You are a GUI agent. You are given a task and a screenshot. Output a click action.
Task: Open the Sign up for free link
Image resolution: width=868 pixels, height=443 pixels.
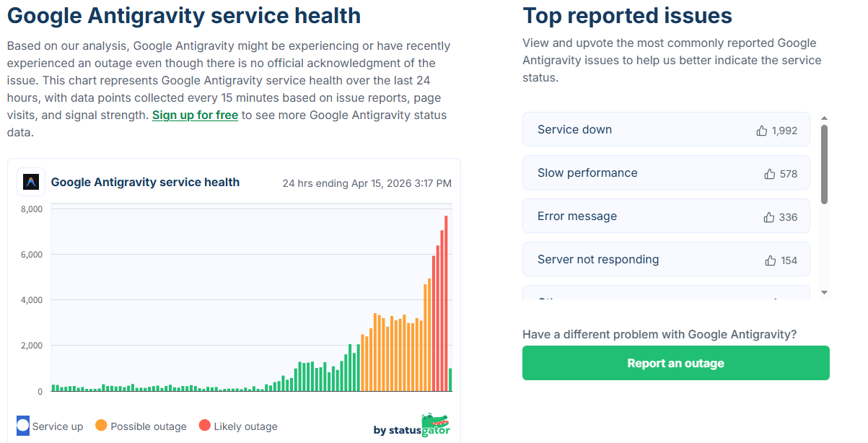tap(195, 115)
